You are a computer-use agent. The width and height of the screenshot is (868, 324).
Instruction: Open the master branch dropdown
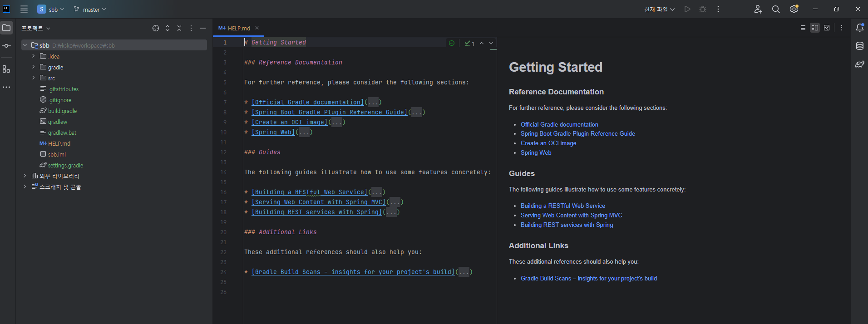tap(90, 10)
